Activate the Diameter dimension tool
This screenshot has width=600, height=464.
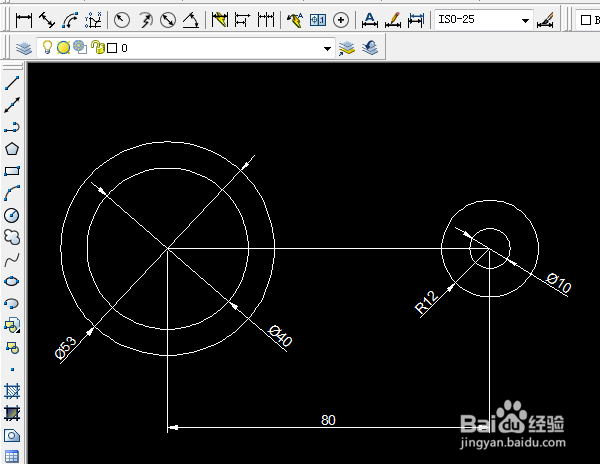(x=168, y=20)
